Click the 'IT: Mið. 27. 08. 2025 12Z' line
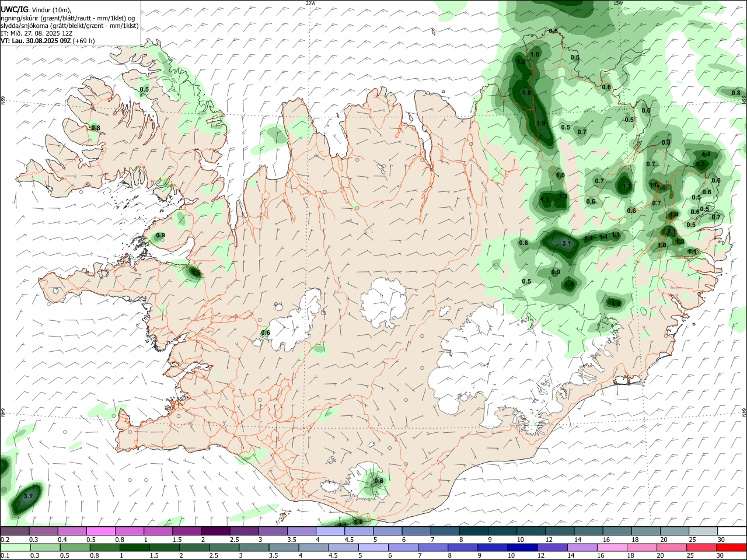Image resolution: width=747 pixels, height=560 pixels. pyautogui.click(x=36, y=33)
